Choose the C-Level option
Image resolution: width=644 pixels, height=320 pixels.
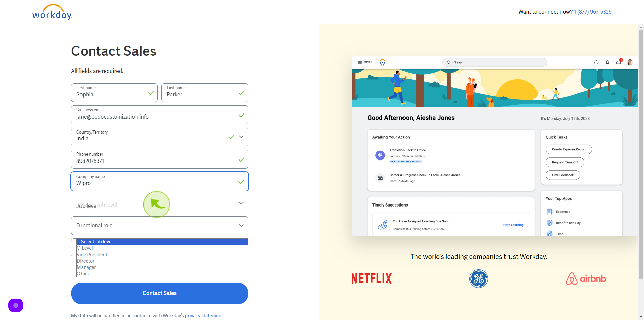point(162,248)
